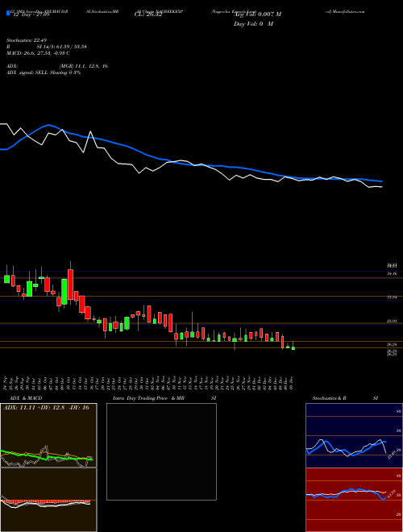This screenshot has width=403, height=532.
Task: Select the '12 Day = 27.99' SMA value
Action: (30, 15)
